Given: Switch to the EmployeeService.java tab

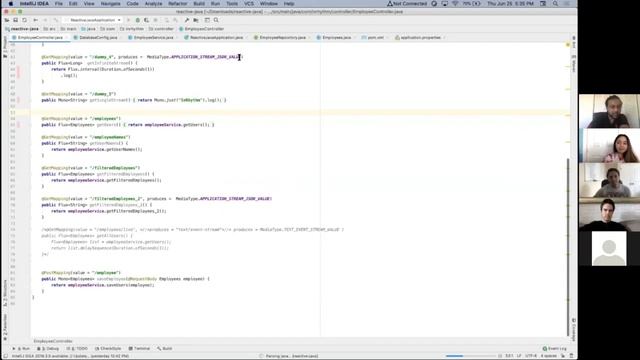Looking at the screenshot, I should [x=153, y=38].
